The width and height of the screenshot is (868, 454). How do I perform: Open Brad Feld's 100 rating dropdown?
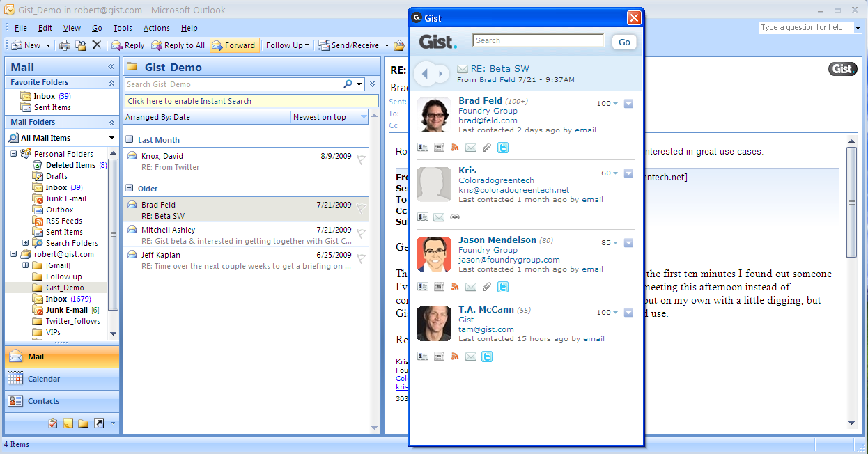click(607, 104)
